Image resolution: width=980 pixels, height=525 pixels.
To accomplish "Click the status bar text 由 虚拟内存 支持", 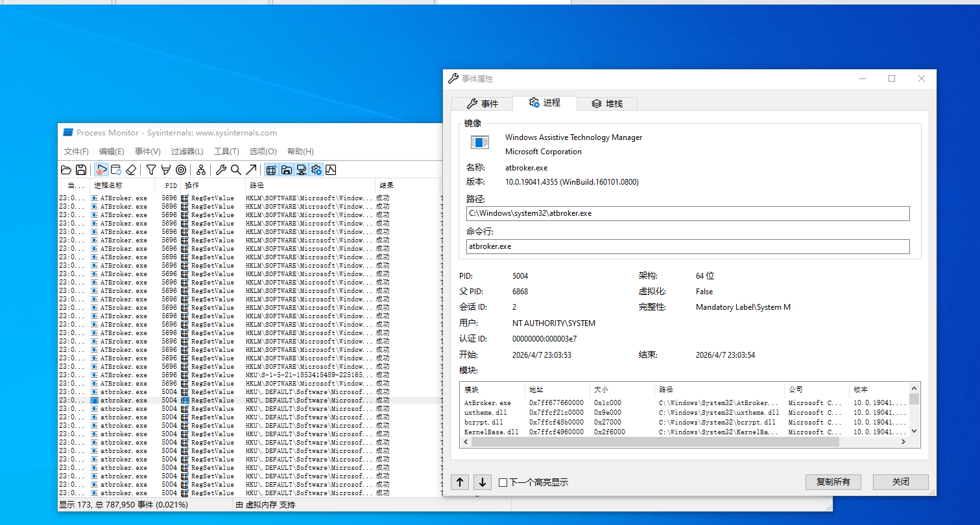I will click(265, 504).
